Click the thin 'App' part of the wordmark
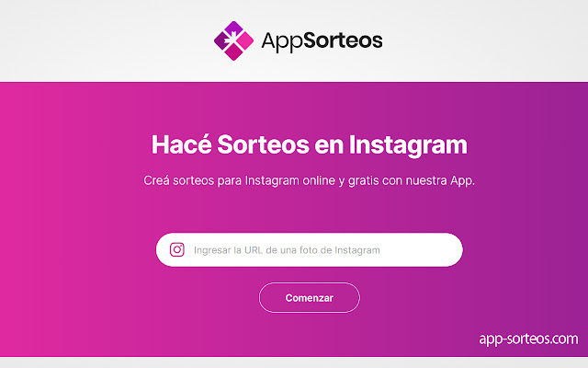This screenshot has width=588, height=368. (x=282, y=42)
